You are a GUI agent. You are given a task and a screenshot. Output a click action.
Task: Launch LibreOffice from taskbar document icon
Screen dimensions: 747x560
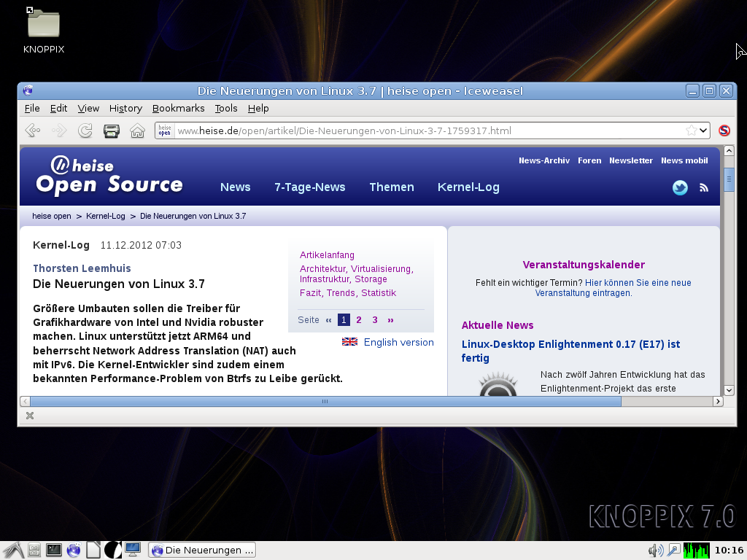93,551
